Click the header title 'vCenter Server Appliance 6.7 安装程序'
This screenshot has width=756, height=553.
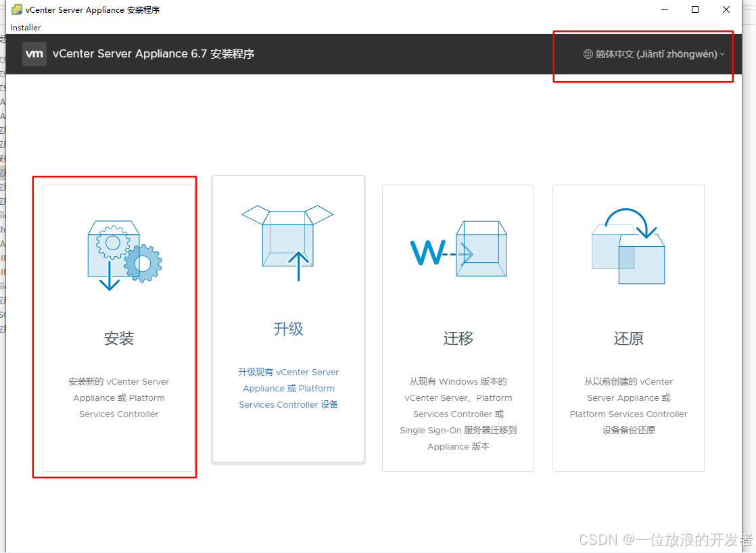click(x=153, y=54)
